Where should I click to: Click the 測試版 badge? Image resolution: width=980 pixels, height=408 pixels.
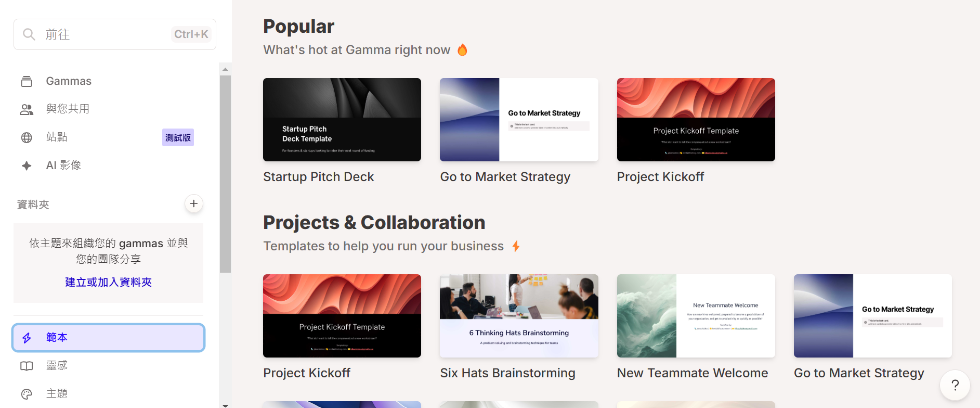pyautogui.click(x=178, y=137)
